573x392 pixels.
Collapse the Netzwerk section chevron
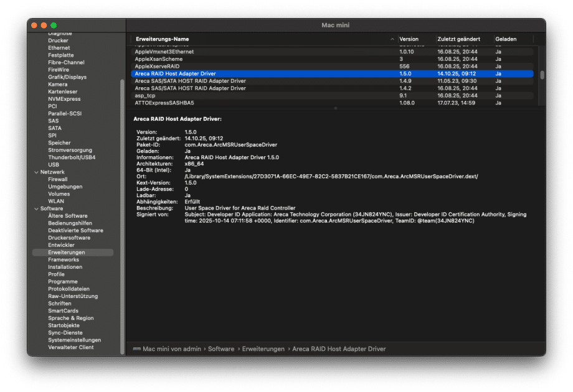click(x=36, y=172)
